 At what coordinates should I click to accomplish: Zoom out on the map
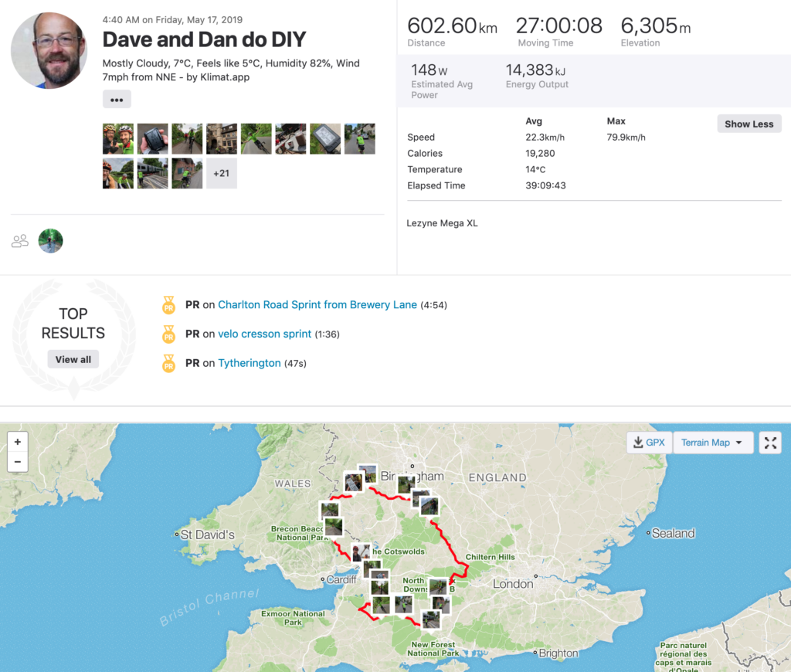click(x=18, y=462)
